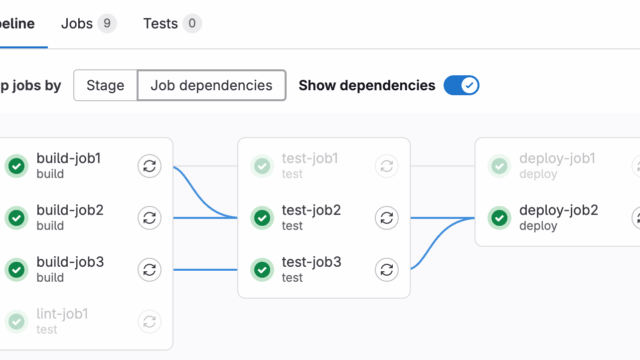Click the 'deploy' stage label under deploy-job2
This screenshot has height=360, width=640.
coord(538,226)
